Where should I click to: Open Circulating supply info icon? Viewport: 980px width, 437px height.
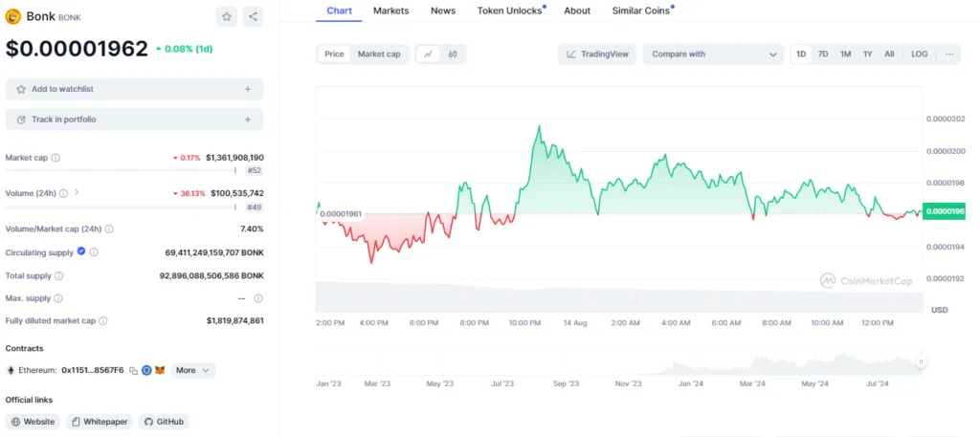pos(94,252)
